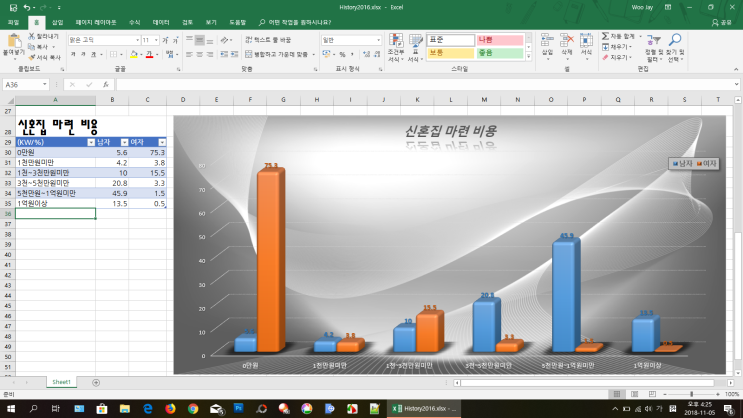The image size is (743, 418).
Task: Click the Clear (지우기) eraser icon
Action: click(606, 57)
